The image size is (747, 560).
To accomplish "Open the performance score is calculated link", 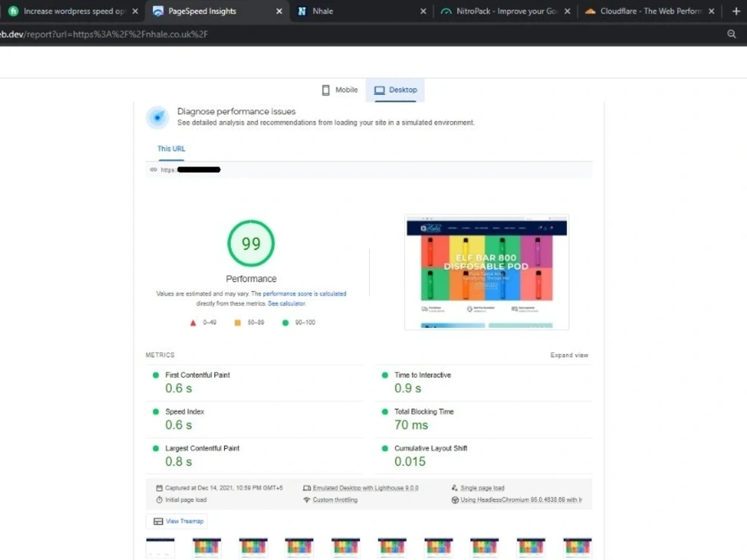I will 305,293.
